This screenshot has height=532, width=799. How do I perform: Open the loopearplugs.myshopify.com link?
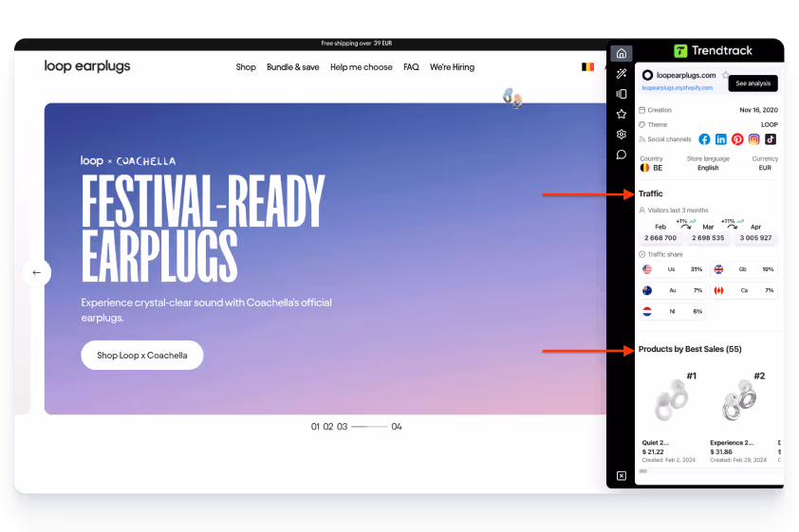coord(678,87)
